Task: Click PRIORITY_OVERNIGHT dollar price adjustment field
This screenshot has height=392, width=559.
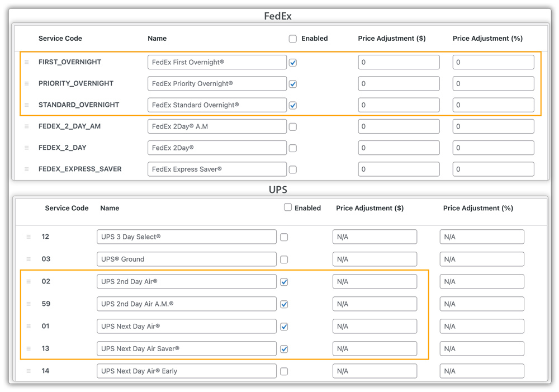Action: [399, 83]
